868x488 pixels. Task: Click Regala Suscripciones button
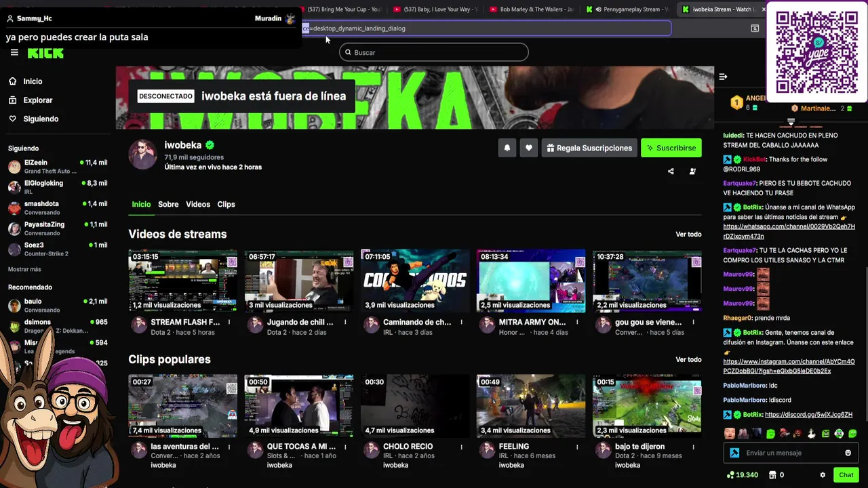[x=589, y=148]
